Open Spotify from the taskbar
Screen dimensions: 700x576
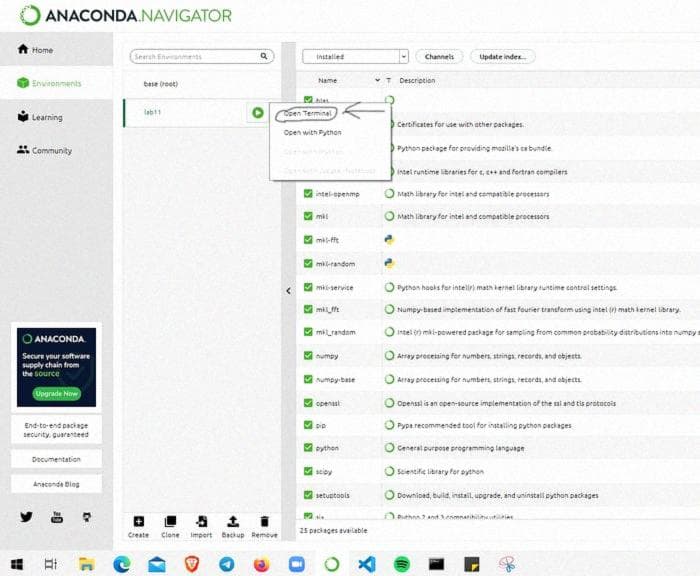click(x=402, y=564)
